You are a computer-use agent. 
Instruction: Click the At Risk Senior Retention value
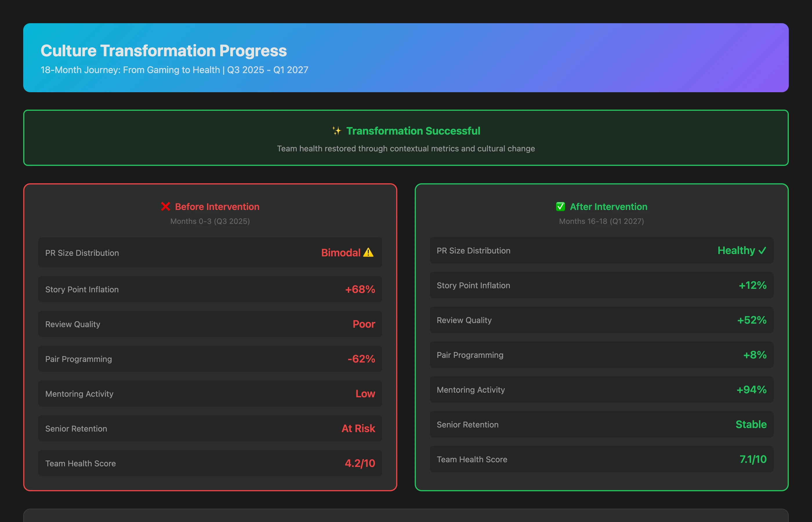click(x=358, y=428)
